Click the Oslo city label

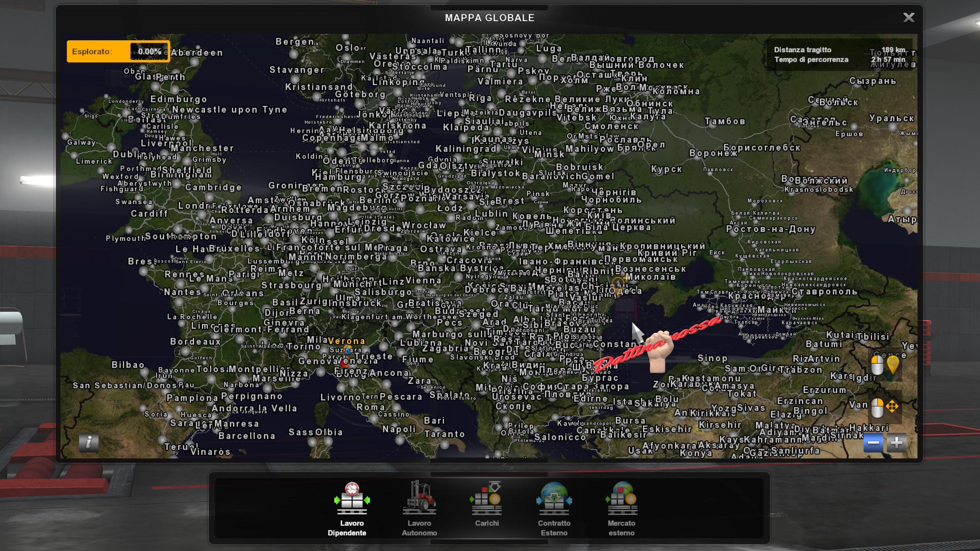[x=347, y=47]
